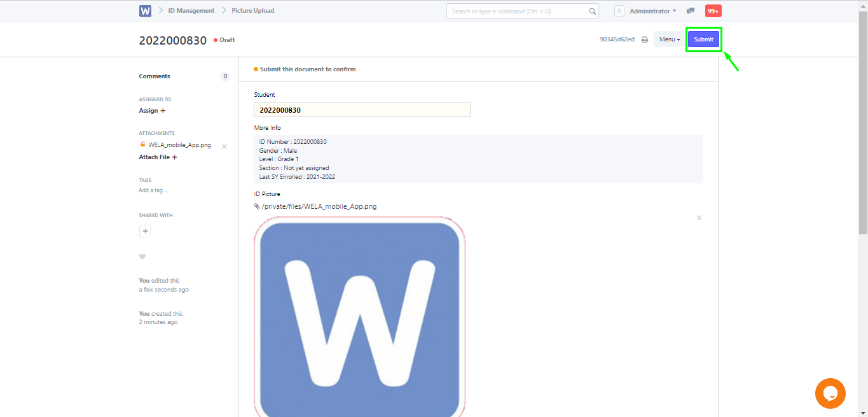Open the 99+ notifications badge
This screenshot has height=417, width=868.
tap(713, 11)
